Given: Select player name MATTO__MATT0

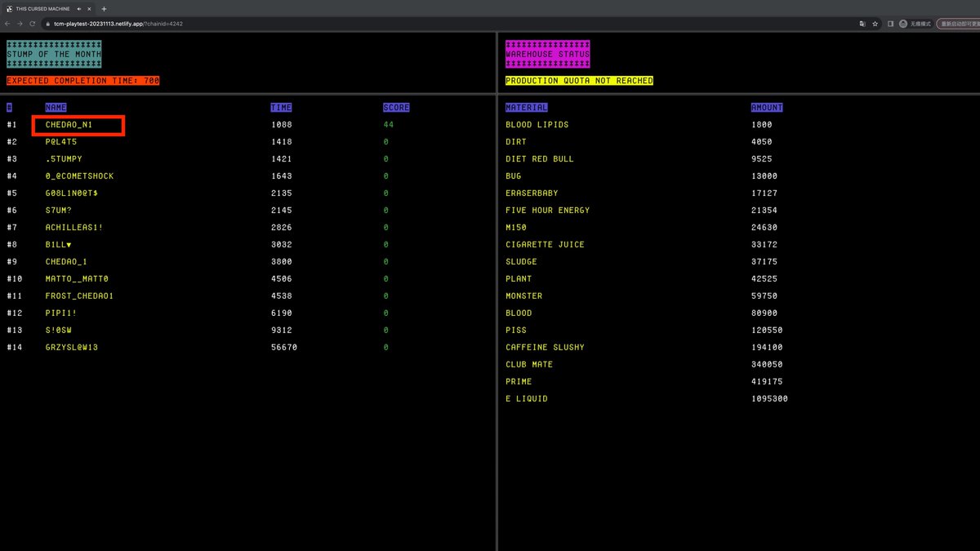Looking at the screenshot, I should point(77,279).
